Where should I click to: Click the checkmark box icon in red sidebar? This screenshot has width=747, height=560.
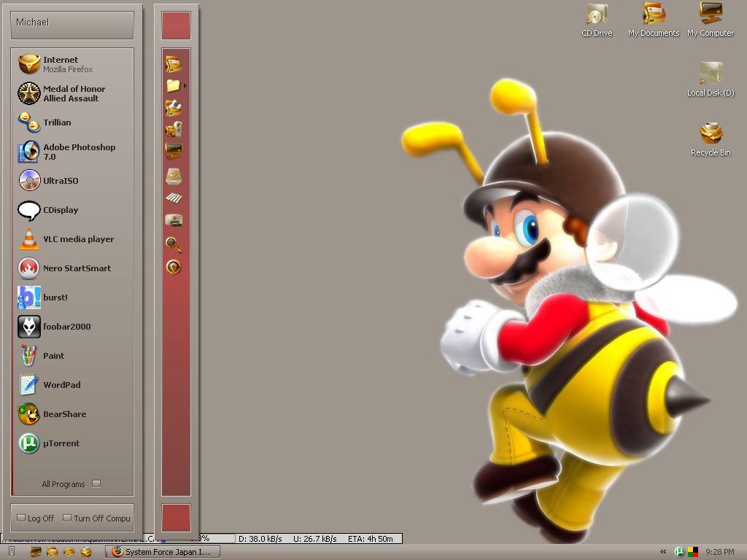(174, 176)
